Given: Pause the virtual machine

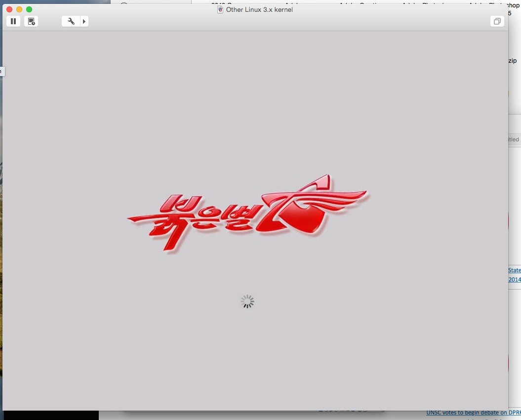Looking at the screenshot, I should 13,21.
